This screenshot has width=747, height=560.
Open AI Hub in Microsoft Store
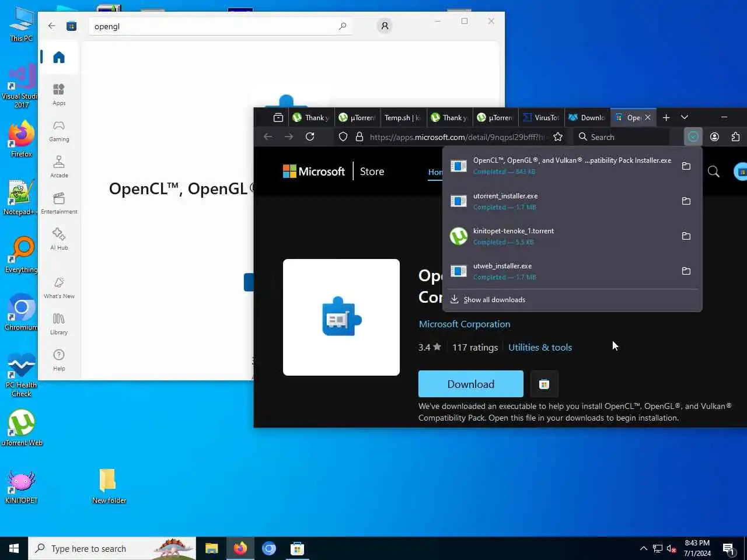coord(59,239)
